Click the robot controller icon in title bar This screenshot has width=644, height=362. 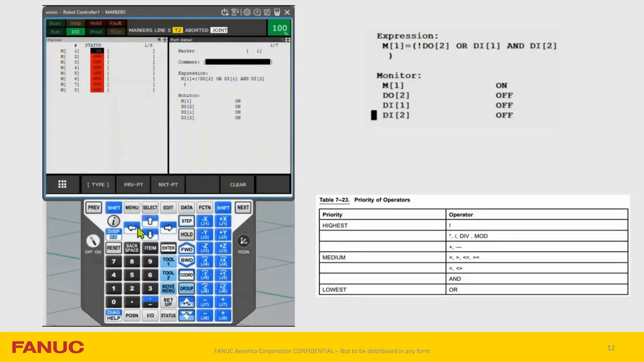[x=235, y=12]
